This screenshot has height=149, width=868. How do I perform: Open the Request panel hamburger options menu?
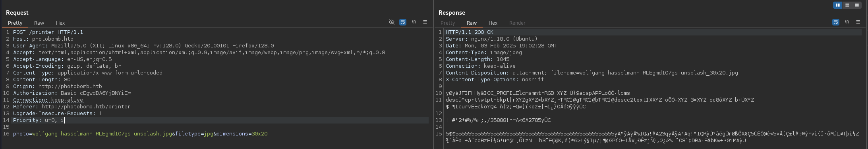pos(425,22)
